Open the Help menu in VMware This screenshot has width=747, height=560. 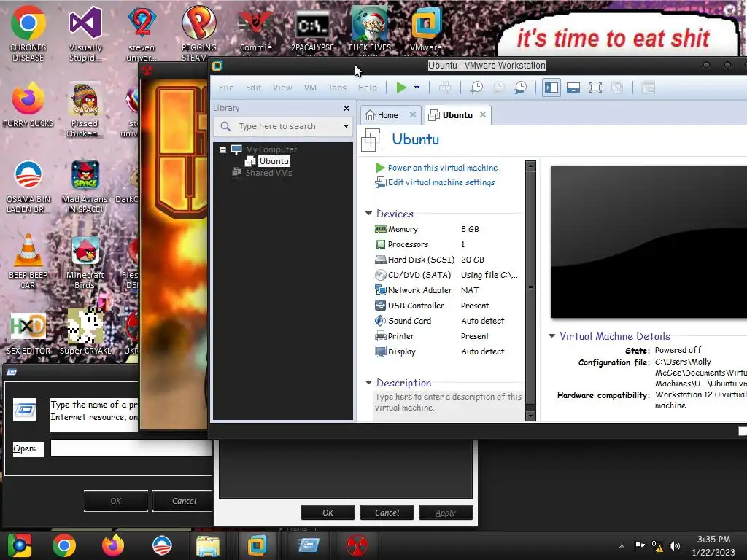(368, 87)
